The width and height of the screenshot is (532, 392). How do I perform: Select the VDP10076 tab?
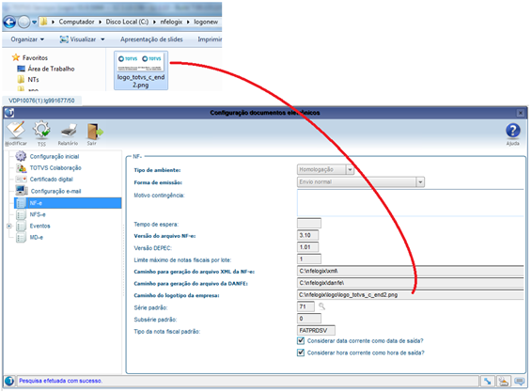click(41, 101)
